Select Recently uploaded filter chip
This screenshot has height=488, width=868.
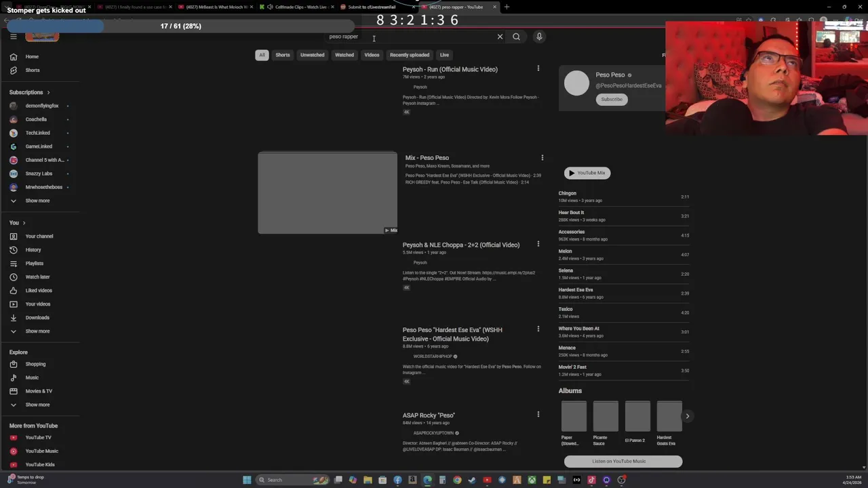(x=410, y=55)
